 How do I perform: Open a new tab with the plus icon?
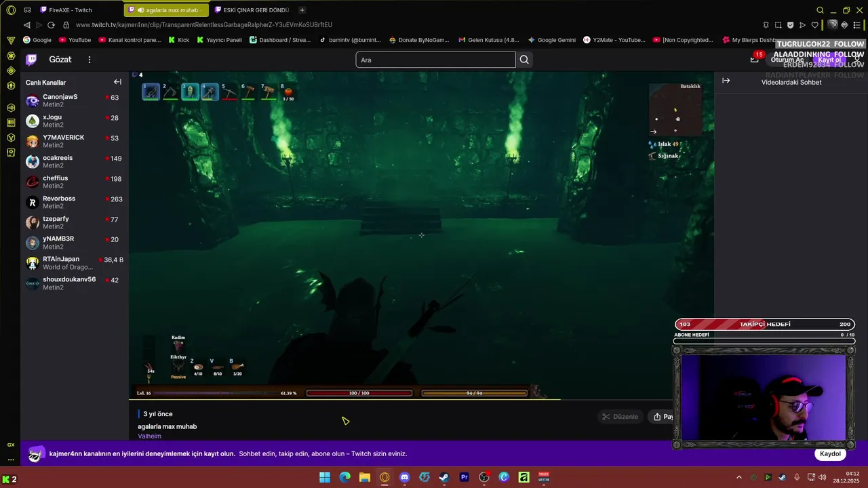pos(302,10)
